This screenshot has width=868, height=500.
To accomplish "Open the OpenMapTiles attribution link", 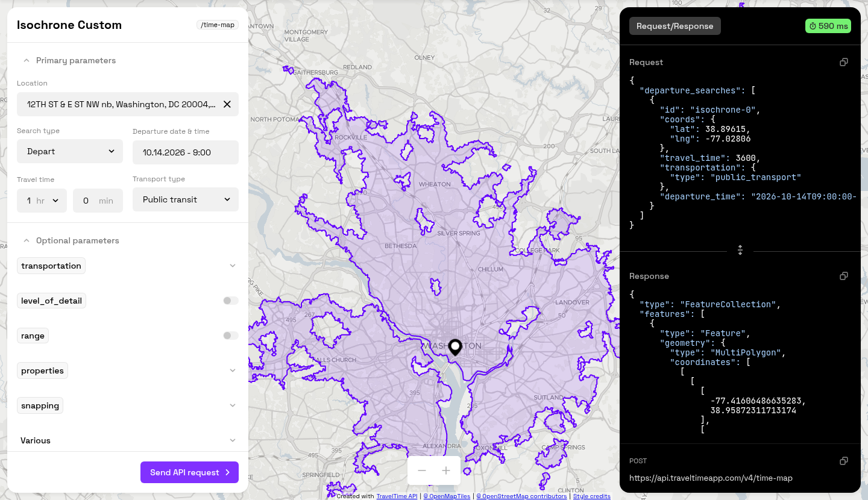I will click(x=447, y=496).
